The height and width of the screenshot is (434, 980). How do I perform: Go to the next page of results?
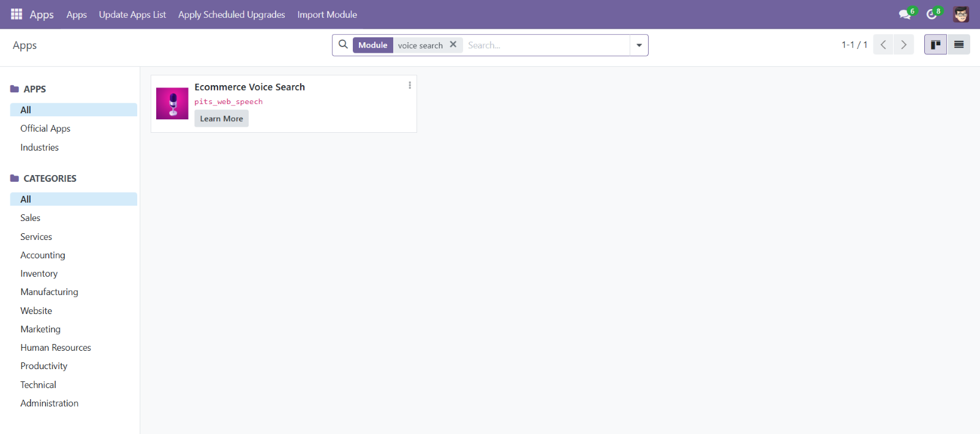[903, 45]
